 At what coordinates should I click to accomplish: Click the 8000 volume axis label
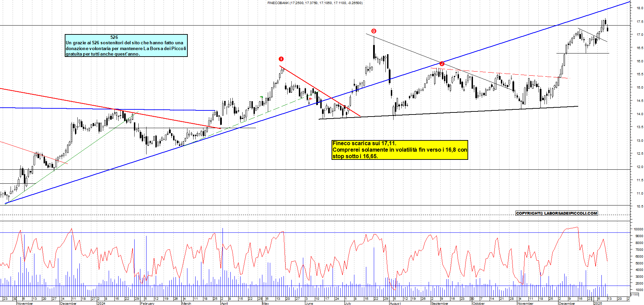pos(639,243)
